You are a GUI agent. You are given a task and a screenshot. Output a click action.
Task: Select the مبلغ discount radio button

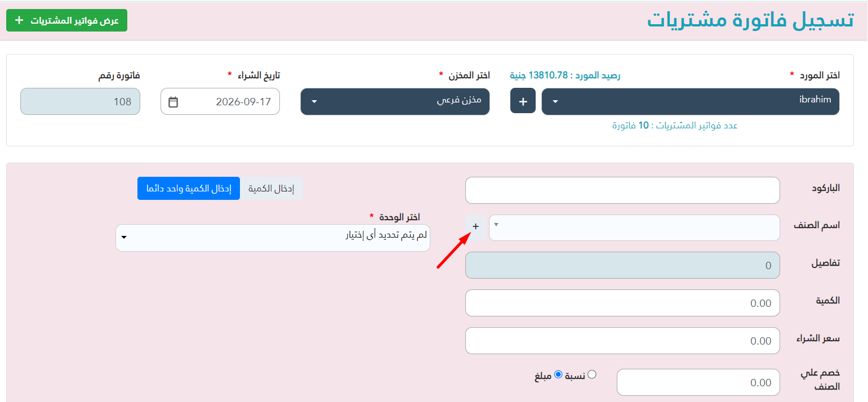[558, 374]
